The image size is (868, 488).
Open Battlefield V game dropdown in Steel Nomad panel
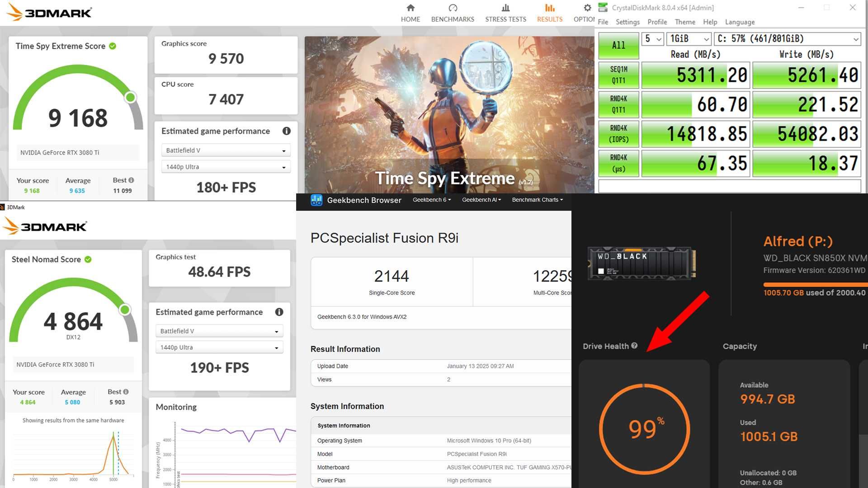[x=219, y=331]
